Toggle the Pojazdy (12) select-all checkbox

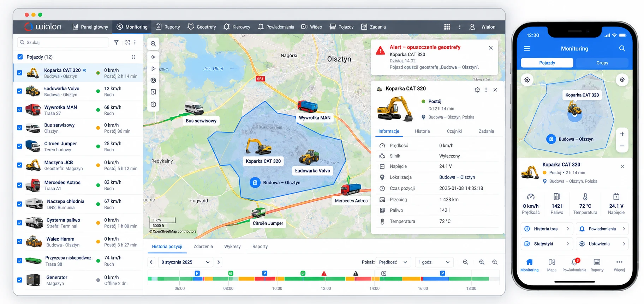(20, 57)
